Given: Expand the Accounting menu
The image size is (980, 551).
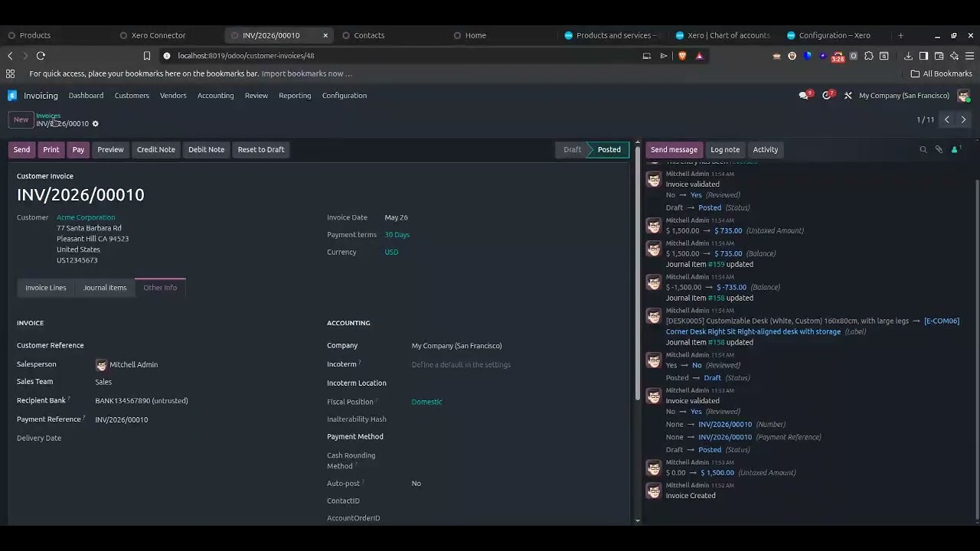Looking at the screenshot, I should coord(215,96).
